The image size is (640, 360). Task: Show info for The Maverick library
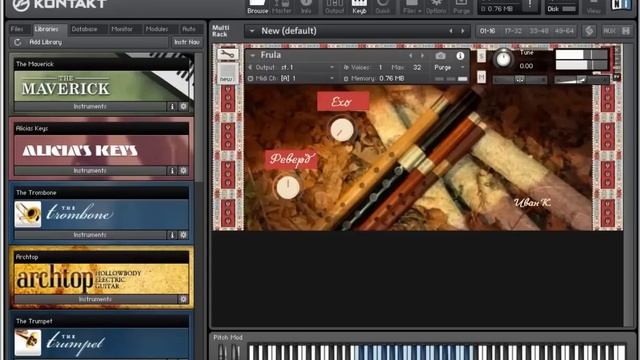172,107
